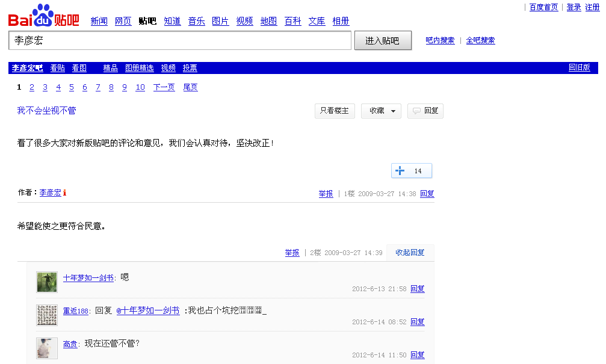Switch to the 图册精选 tab
The image size is (606, 364).
coord(140,68)
